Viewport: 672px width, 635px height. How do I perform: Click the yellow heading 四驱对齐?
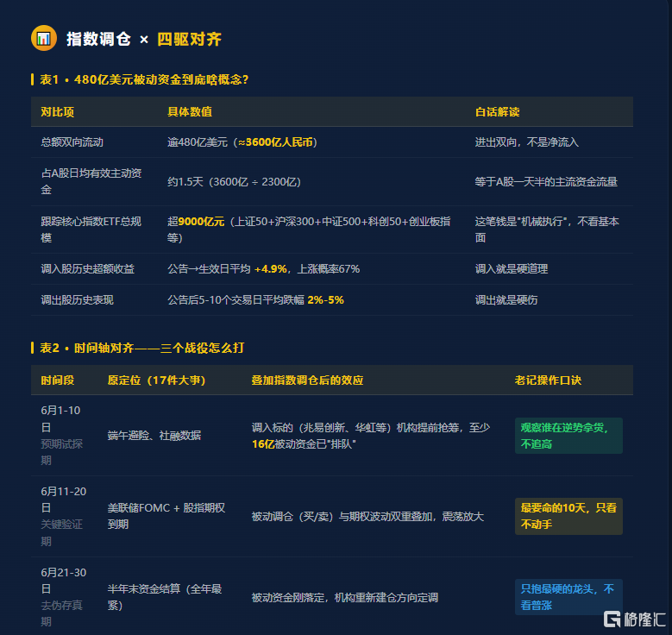coord(189,40)
